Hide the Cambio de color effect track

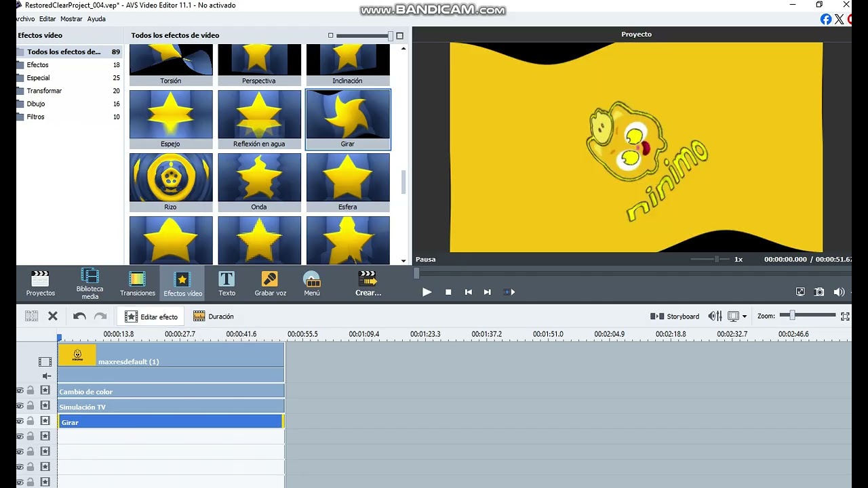[20, 390]
